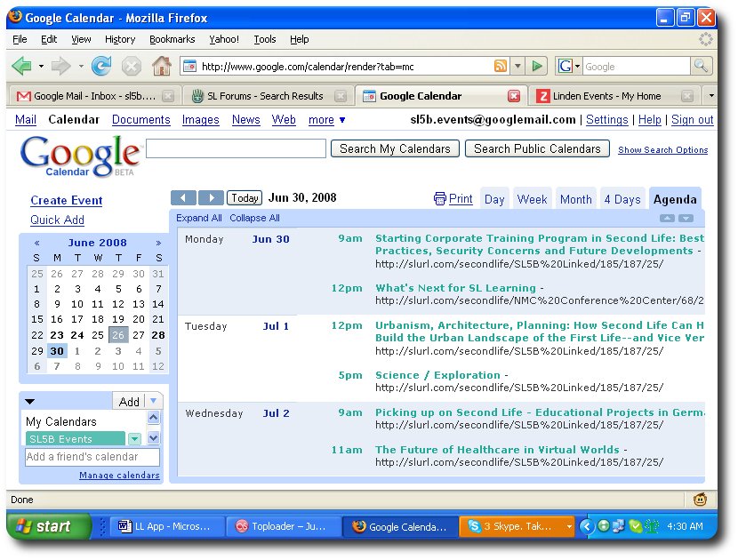Click the Create Event link

pos(66,201)
